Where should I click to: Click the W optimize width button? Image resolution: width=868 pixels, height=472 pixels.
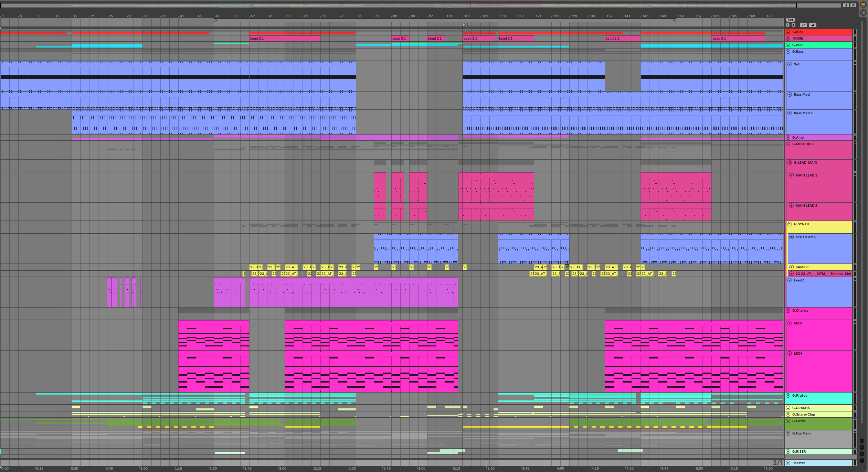click(853, 6)
